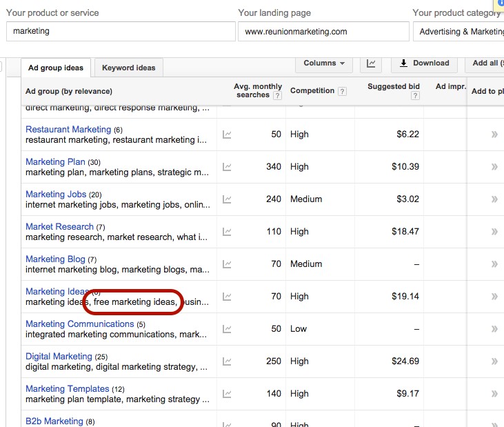The height and width of the screenshot is (427, 504).
Task: Focus the product or service field
Action: 121,32
